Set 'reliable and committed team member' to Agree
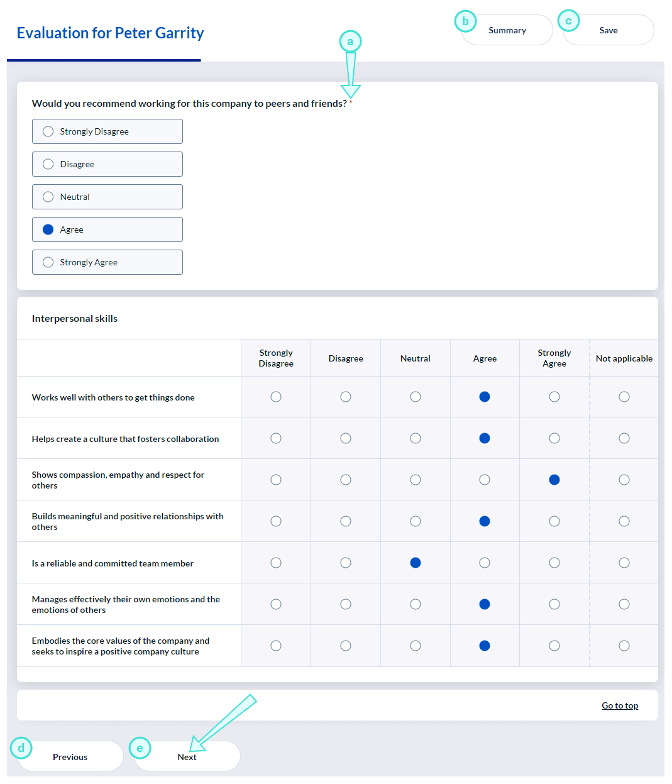The width and height of the screenshot is (672, 784). (x=484, y=563)
